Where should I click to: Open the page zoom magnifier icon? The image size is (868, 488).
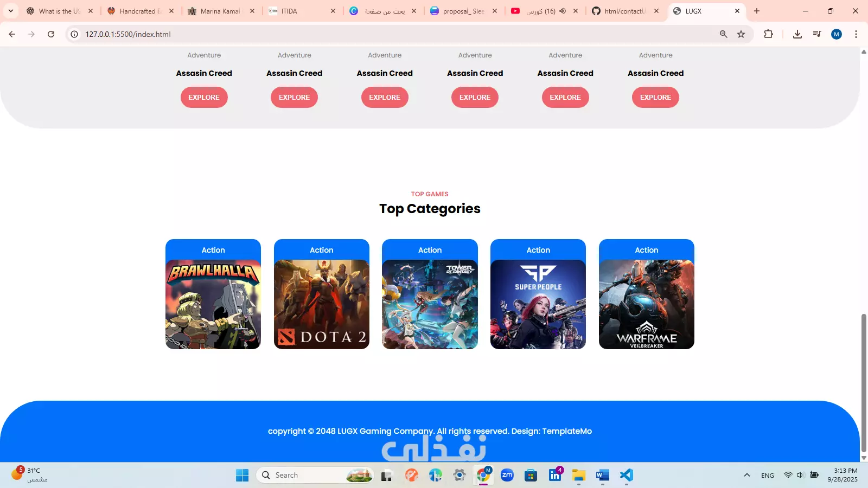(x=723, y=34)
